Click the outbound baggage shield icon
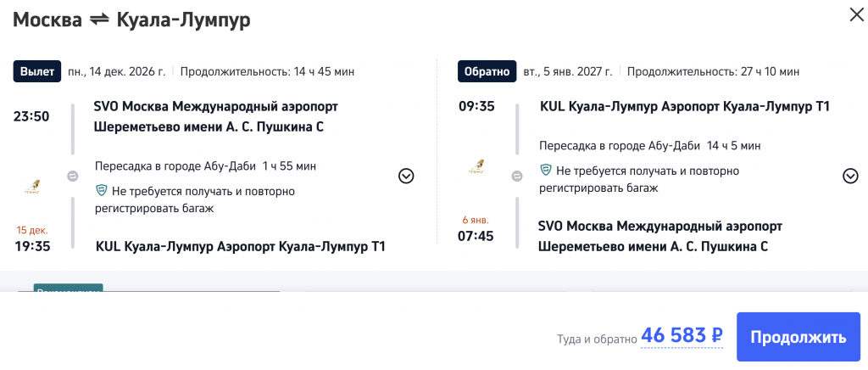This screenshot has width=868, height=370. pos(102,191)
